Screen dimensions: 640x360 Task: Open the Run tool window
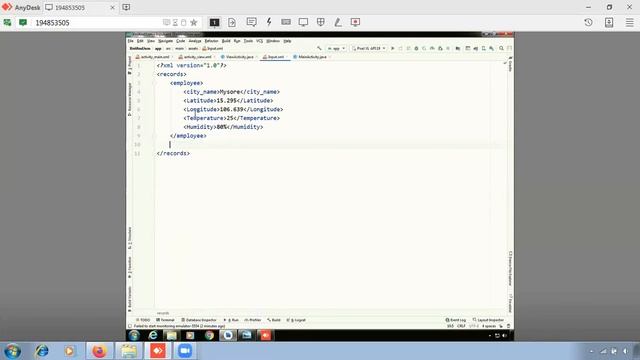[x=231, y=320]
